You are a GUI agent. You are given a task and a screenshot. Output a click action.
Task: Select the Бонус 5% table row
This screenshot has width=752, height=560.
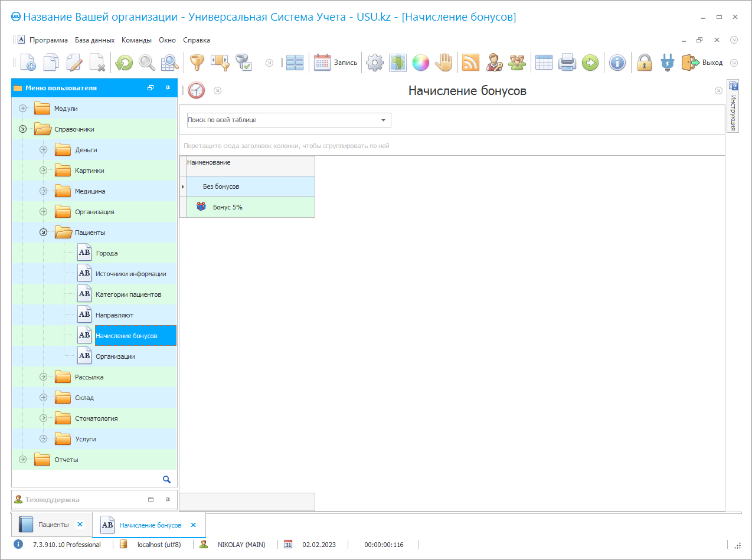point(227,207)
